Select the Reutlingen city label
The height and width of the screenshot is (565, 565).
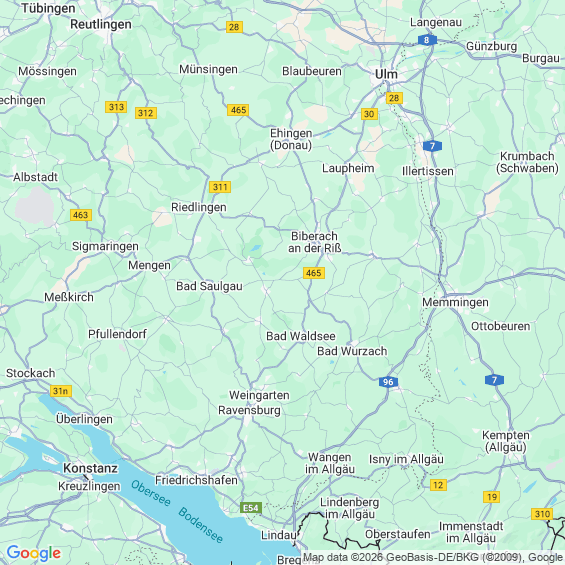[x=101, y=25]
